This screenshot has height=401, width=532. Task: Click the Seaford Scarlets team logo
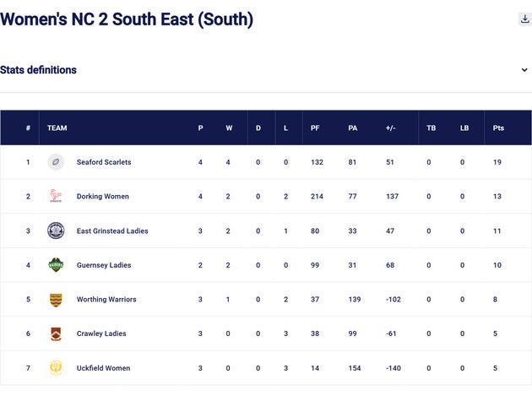click(56, 162)
